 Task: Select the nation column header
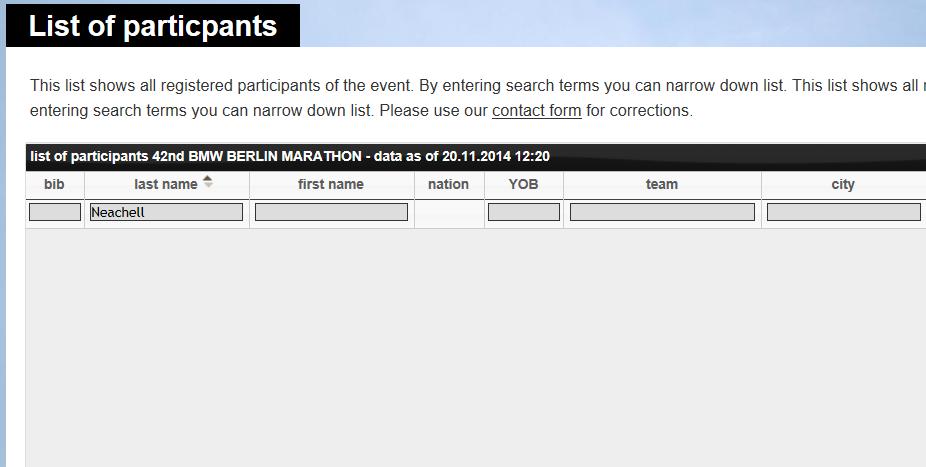pyautogui.click(x=449, y=184)
